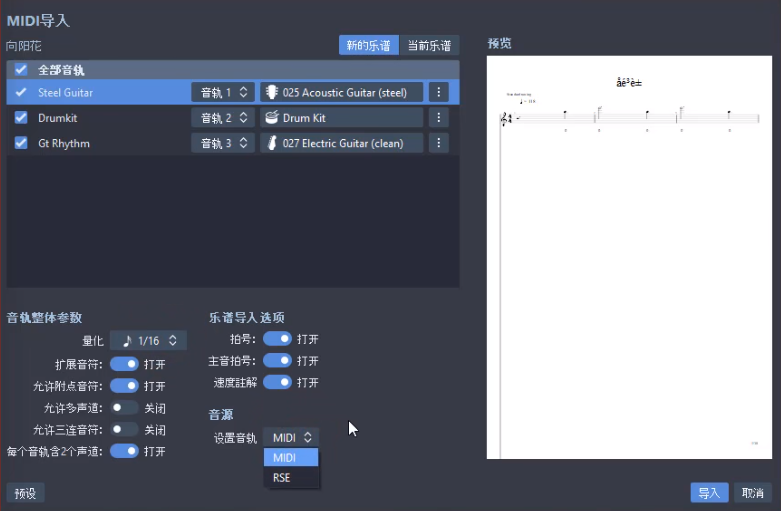Open options menu for Steel Guitar track
This screenshot has width=781, height=511.
pyautogui.click(x=438, y=92)
